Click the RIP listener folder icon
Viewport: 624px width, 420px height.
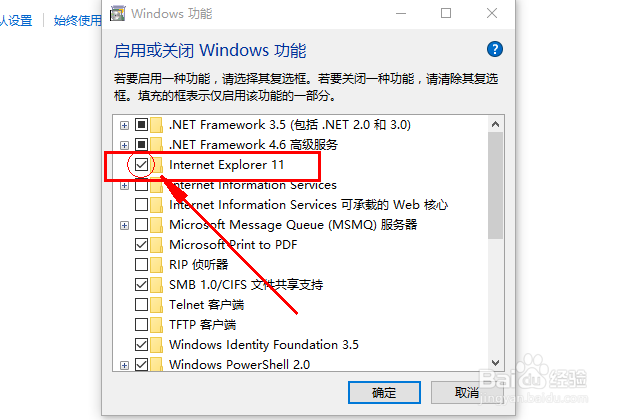[x=156, y=264]
